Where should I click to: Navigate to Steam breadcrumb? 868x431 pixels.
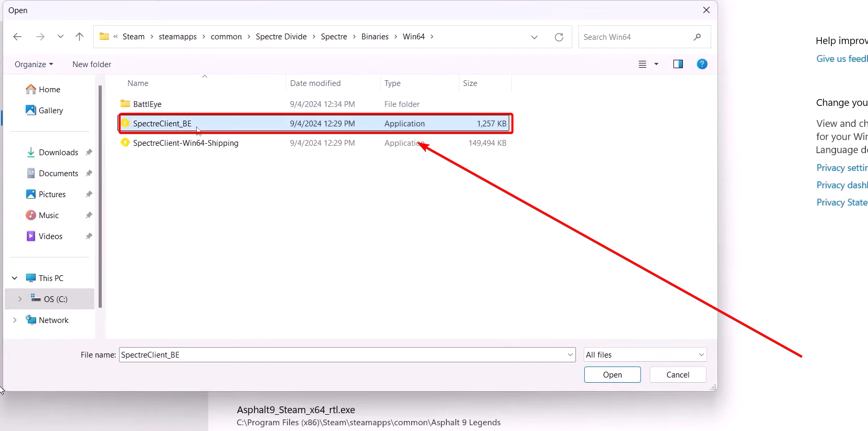coord(134,37)
